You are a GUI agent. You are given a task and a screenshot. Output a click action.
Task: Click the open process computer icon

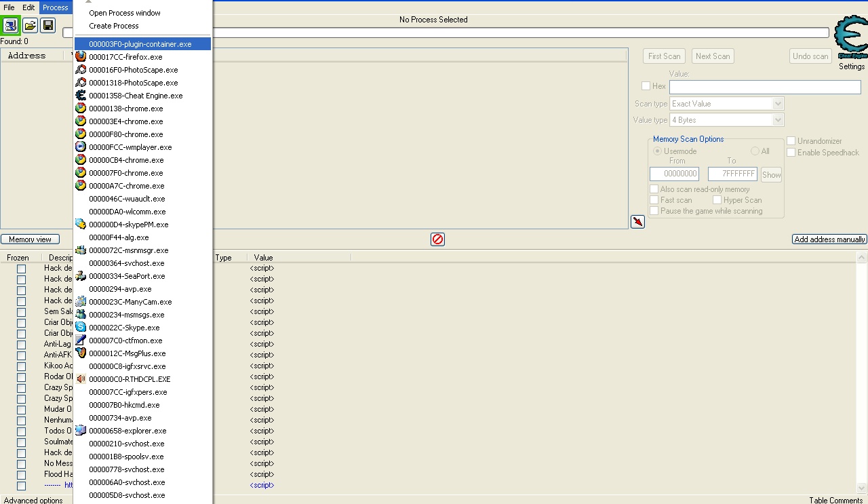click(11, 26)
